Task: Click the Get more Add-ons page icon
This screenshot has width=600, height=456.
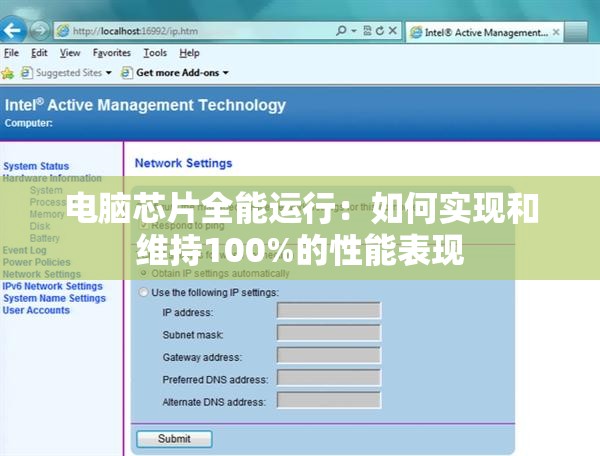Action: (126, 73)
